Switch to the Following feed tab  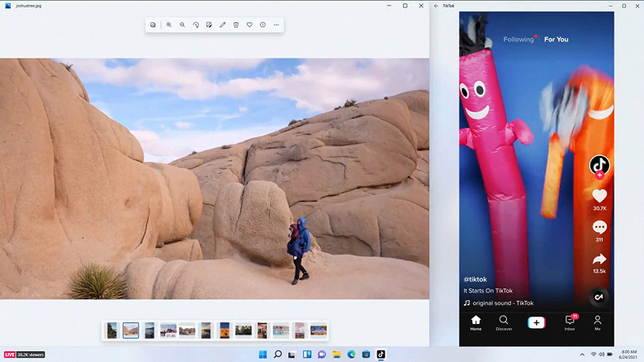[519, 40]
